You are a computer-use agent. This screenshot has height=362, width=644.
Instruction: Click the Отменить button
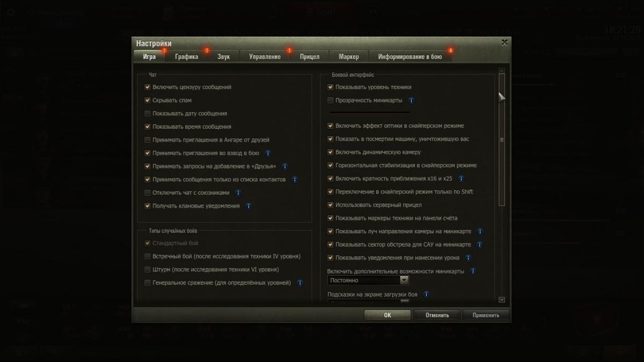click(437, 315)
